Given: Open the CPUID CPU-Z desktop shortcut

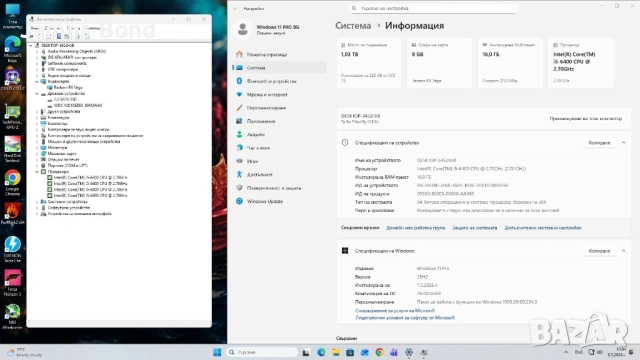Looking at the screenshot, I should pyautogui.click(x=12, y=80).
